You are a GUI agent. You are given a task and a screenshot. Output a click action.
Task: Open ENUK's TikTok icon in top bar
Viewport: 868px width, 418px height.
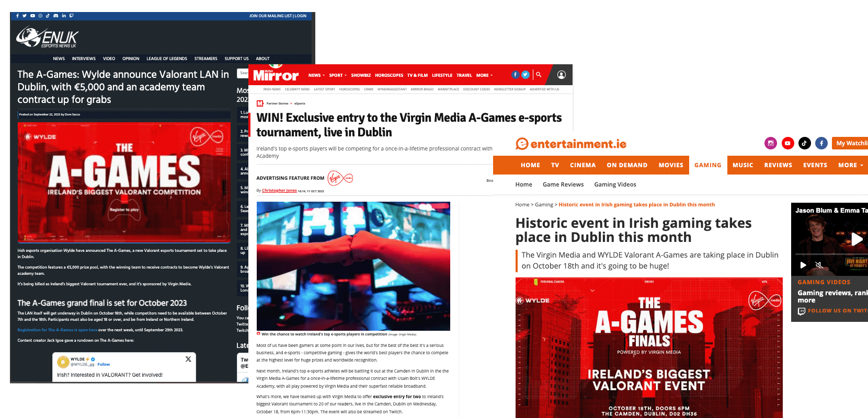click(x=48, y=16)
